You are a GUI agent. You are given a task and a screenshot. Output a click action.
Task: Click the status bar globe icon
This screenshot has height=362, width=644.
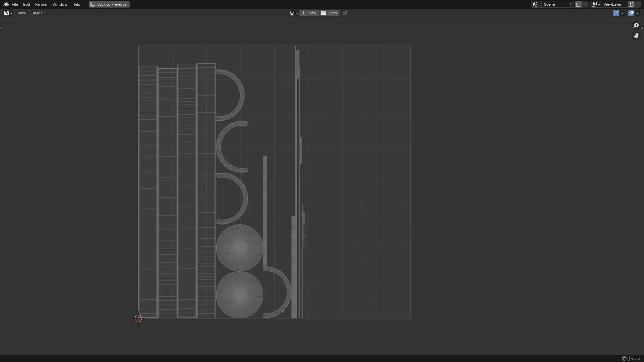624,358
